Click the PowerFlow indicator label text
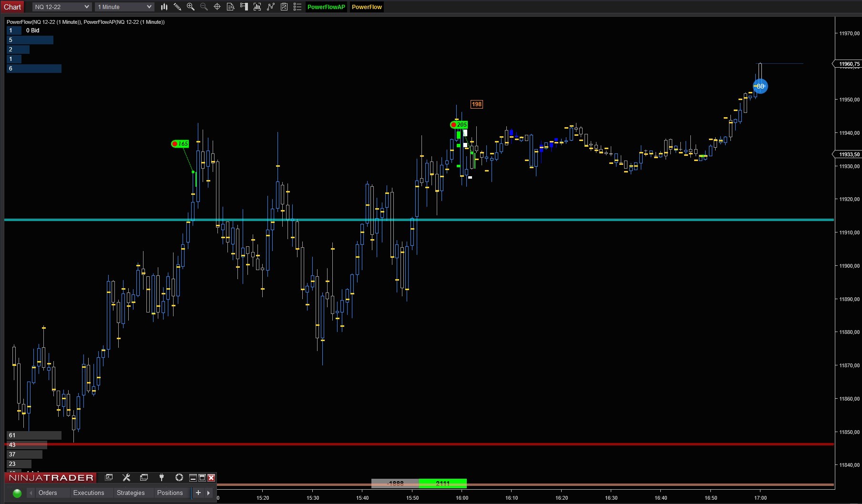The width and height of the screenshot is (862, 504). pos(85,22)
